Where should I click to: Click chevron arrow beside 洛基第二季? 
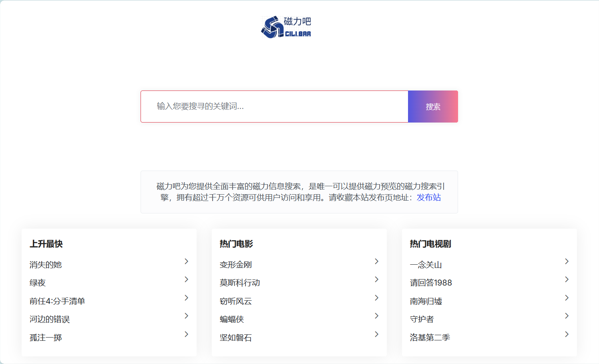[567, 334]
